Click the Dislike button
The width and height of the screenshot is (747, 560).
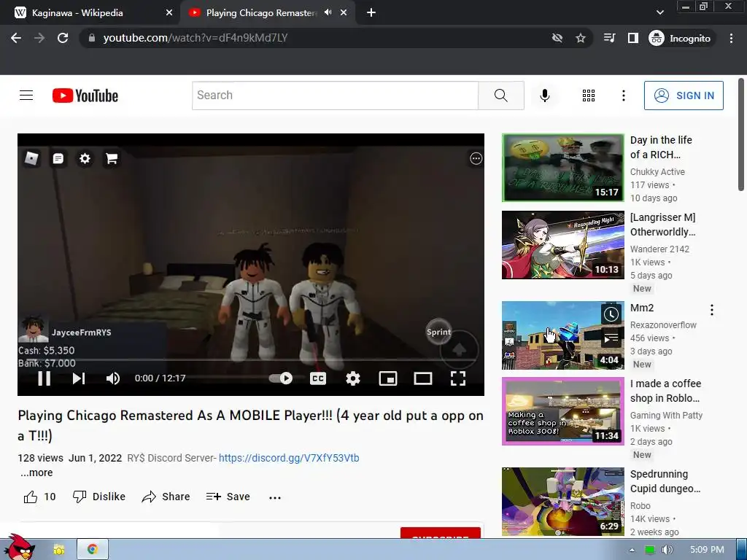click(x=99, y=497)
